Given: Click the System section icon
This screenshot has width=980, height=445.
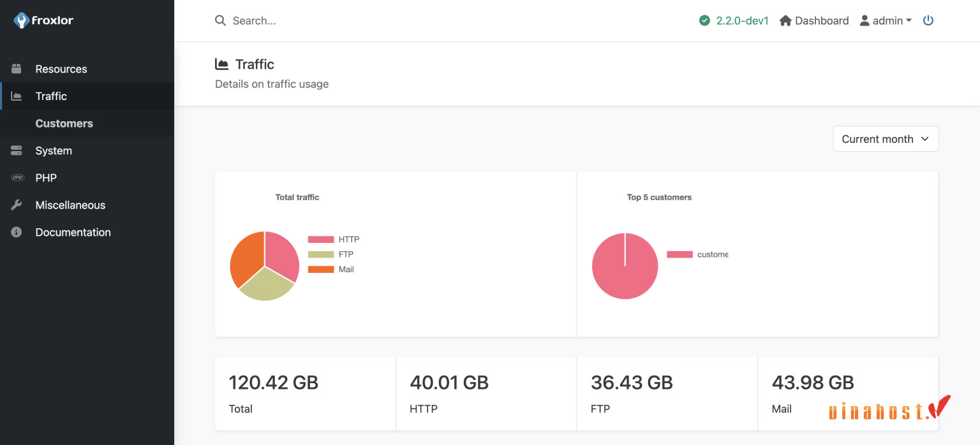Looking at the screenshot, I should tap(16, 150).
